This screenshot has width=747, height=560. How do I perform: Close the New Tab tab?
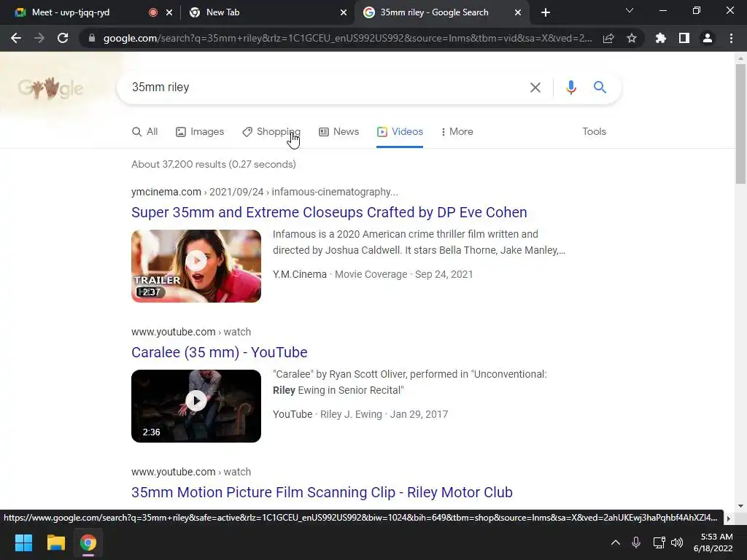click(344, 12)
